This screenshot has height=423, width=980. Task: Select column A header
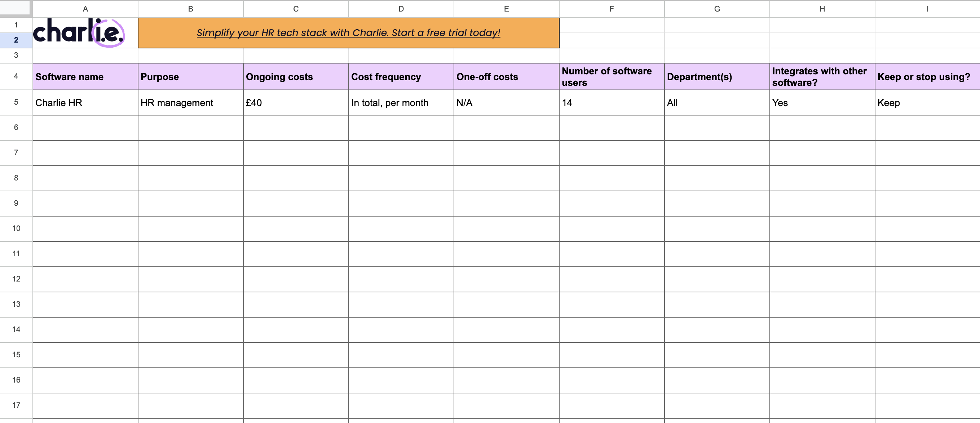(x=85, y=9)
